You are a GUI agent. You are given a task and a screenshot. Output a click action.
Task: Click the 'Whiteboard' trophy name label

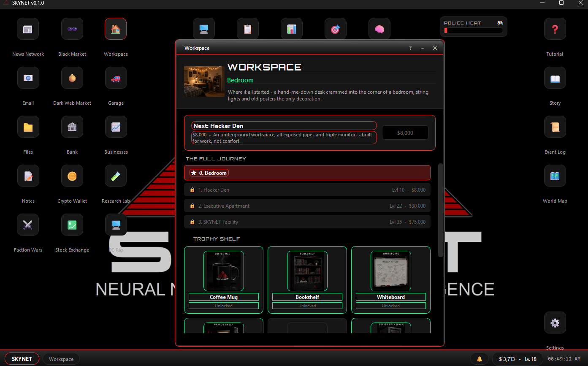point(391,297)
